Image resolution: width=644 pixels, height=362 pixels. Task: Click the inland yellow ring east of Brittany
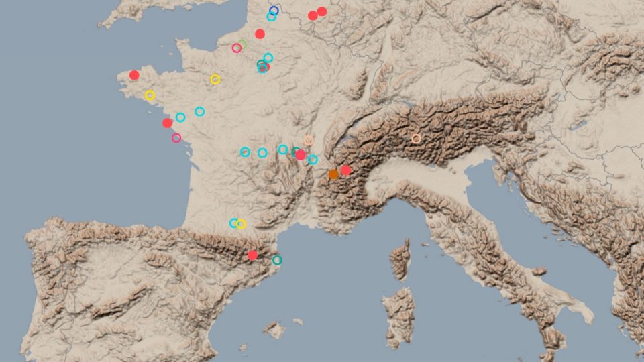215,79
